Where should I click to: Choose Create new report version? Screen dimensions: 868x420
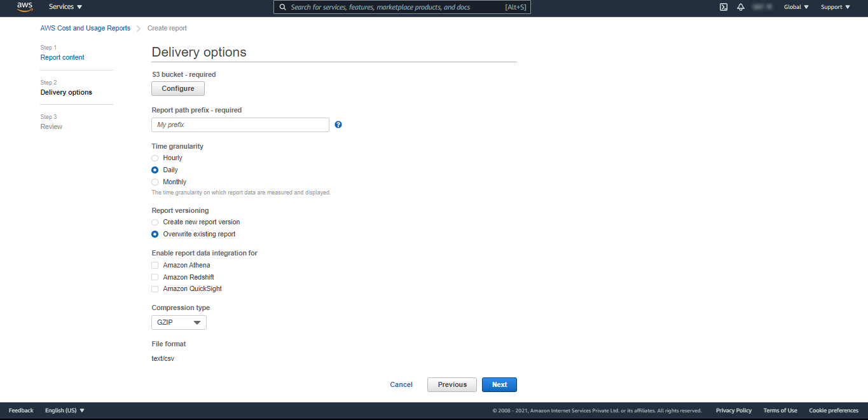click(x=155, y=222)
